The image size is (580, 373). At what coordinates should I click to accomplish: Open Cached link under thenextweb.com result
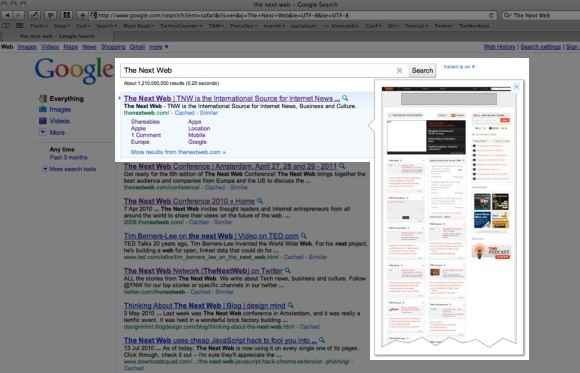184,113
